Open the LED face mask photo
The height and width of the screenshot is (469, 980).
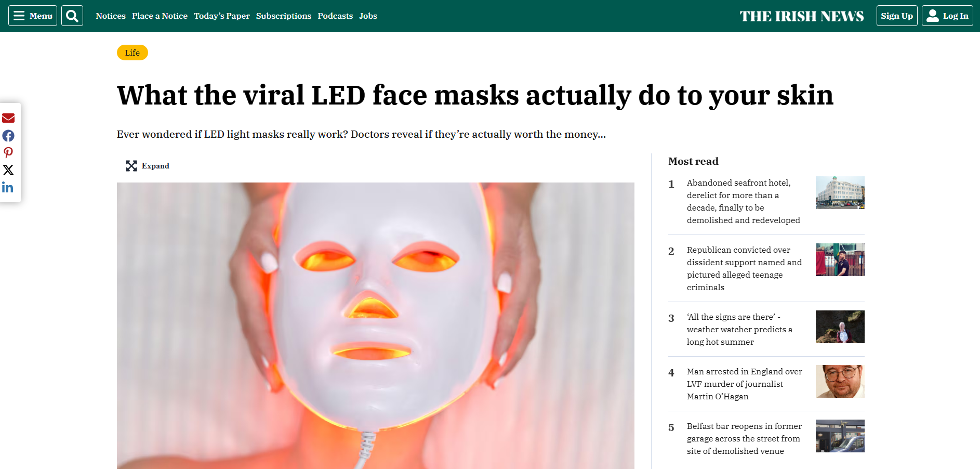375,325
